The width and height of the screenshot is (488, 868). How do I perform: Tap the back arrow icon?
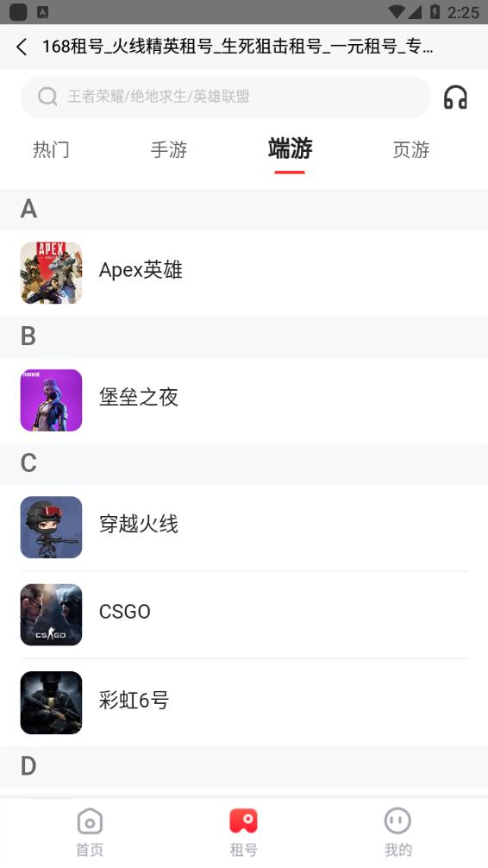22,47
